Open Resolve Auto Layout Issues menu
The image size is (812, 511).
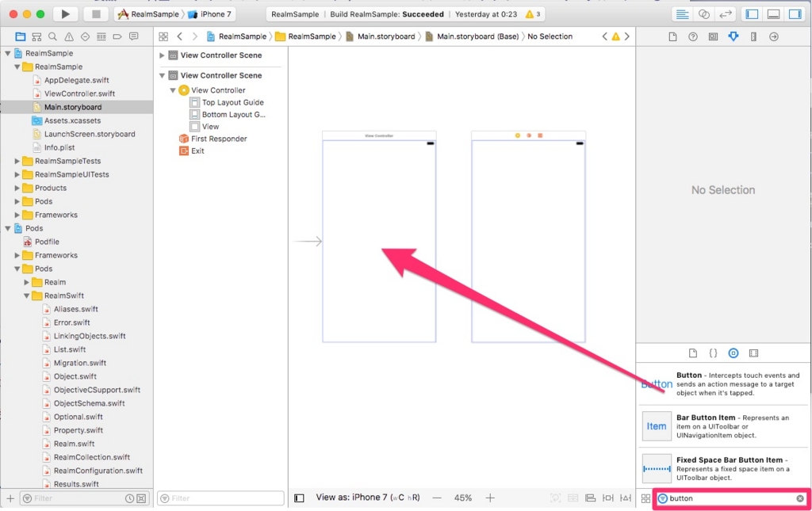point(626,498)
